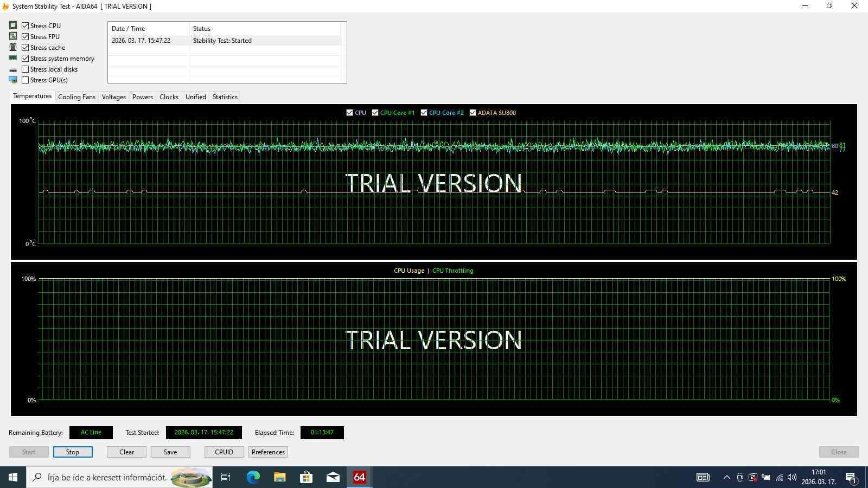This screenshot has height=488, width=868.
Task: Toggle the CPU Core #1 graph checkbox
Action: [375, 113]
